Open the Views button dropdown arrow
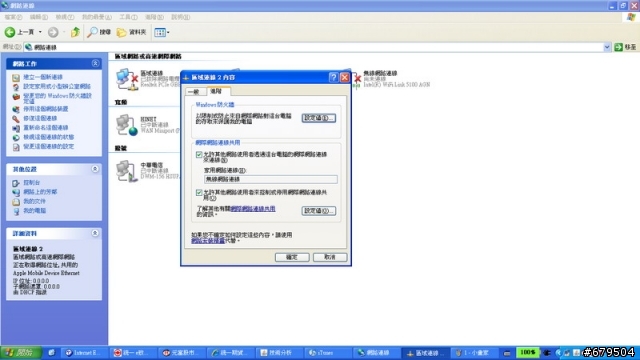640x360 pixels. coord(168,32)
